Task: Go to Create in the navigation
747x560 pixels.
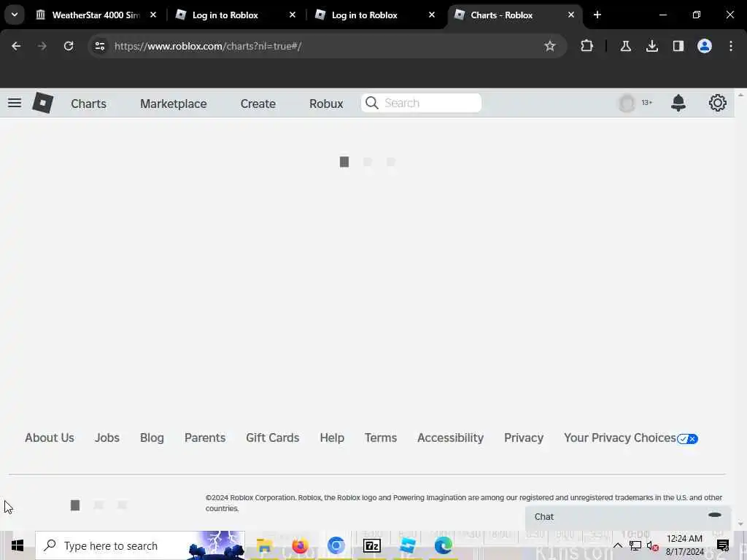Action: point(258,104)
